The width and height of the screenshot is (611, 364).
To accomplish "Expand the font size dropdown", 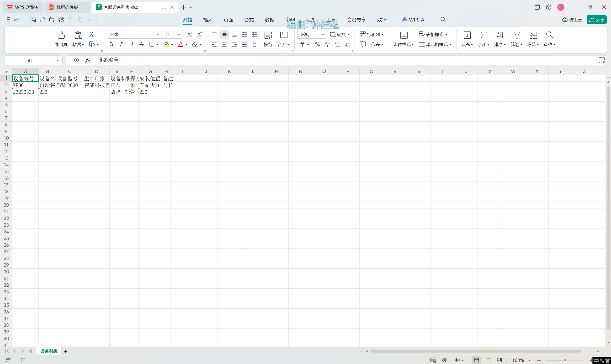I will 179,34.
